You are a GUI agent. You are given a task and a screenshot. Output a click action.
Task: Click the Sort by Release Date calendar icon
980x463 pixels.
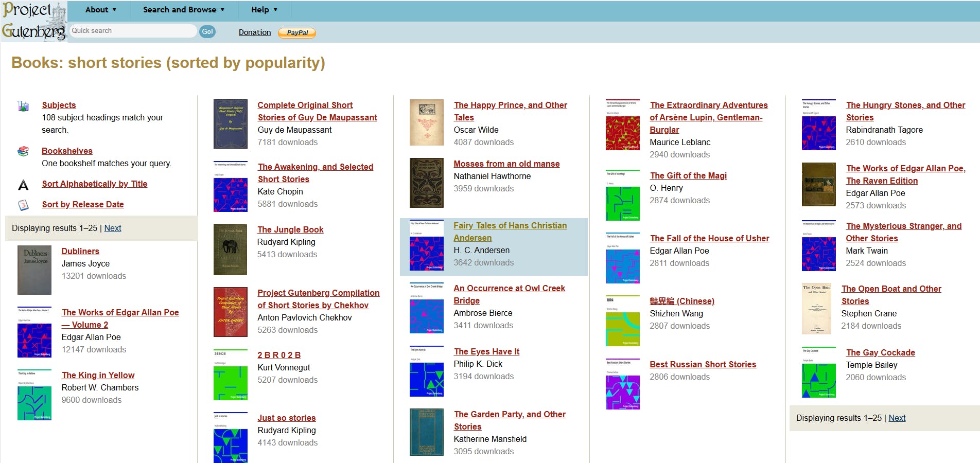23,205
